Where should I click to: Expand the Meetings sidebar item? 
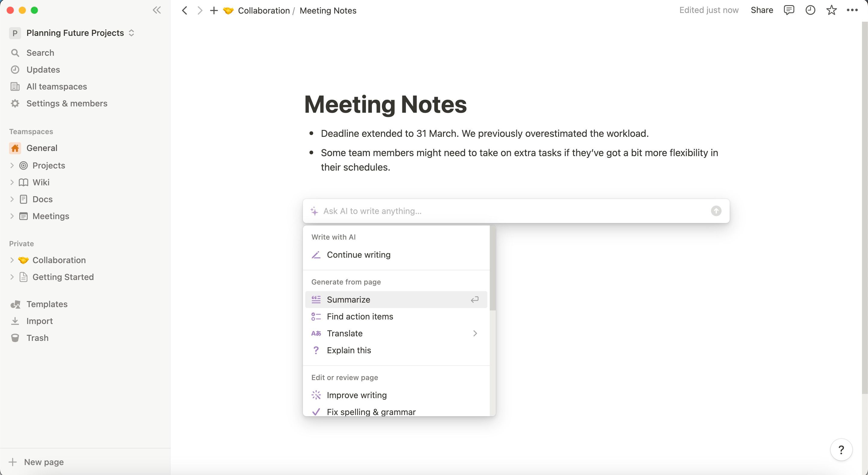tap(12, 216)
